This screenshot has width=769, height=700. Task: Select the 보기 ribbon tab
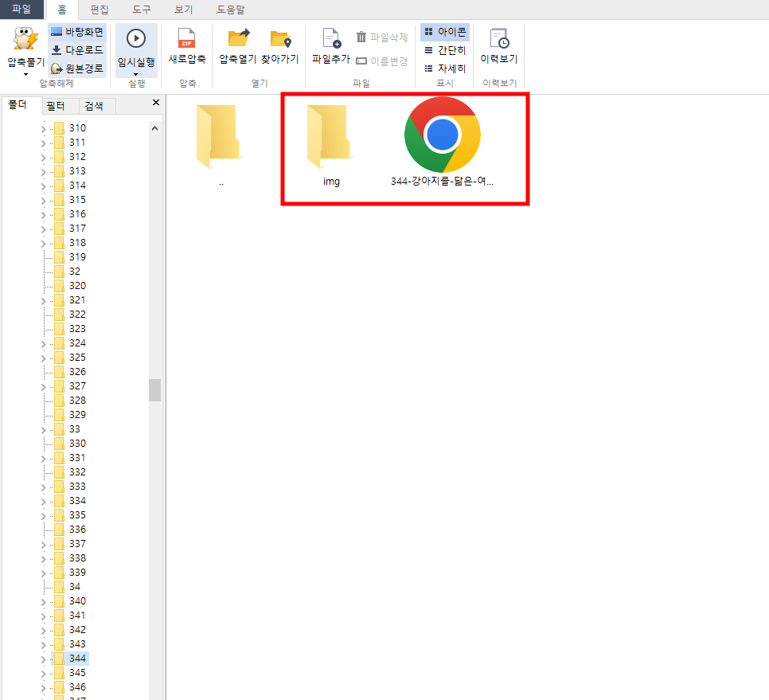184,10
